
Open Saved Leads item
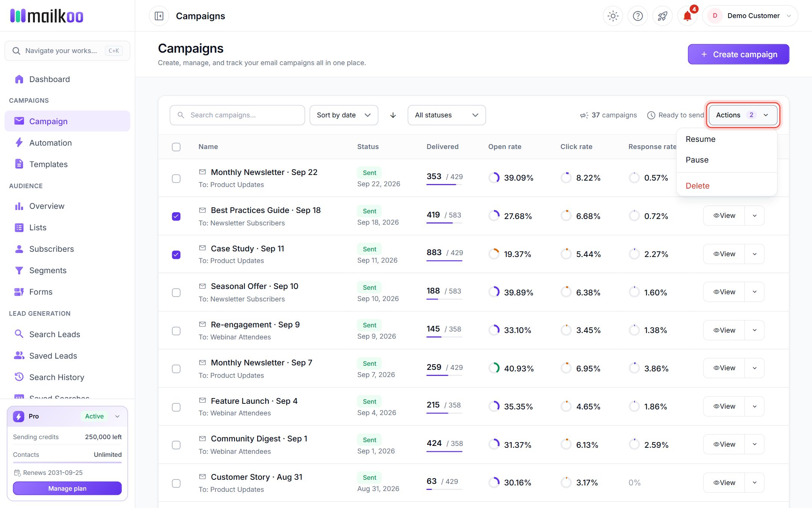pyautogui.click(x=67, y=356)
